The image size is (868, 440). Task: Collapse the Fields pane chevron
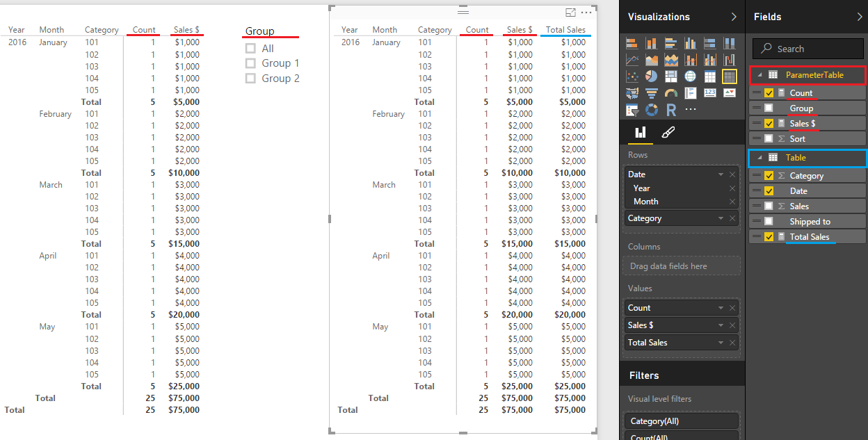coord(859,17)
